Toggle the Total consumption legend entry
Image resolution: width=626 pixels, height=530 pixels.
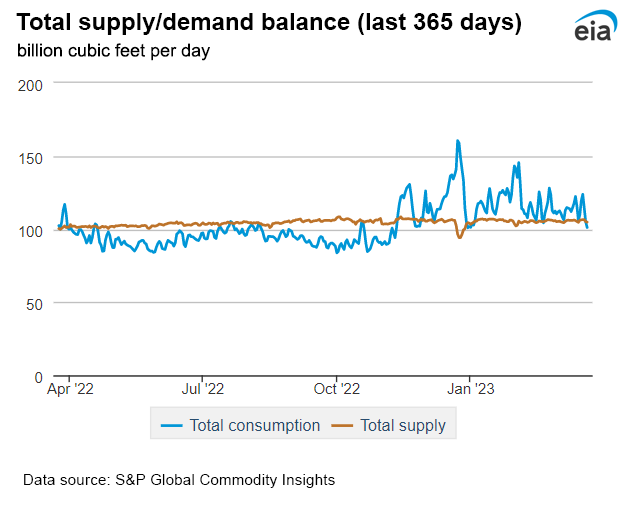coord(240,425)
